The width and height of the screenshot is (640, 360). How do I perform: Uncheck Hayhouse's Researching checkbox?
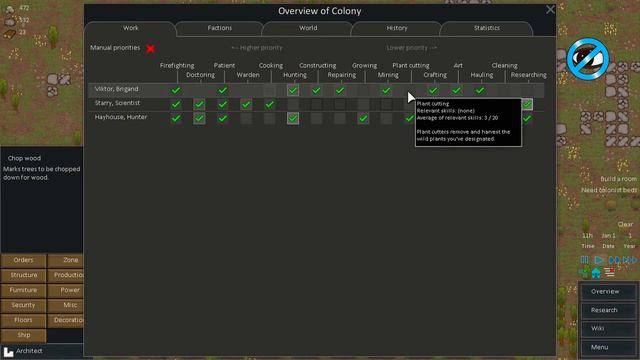pos(527,119)
